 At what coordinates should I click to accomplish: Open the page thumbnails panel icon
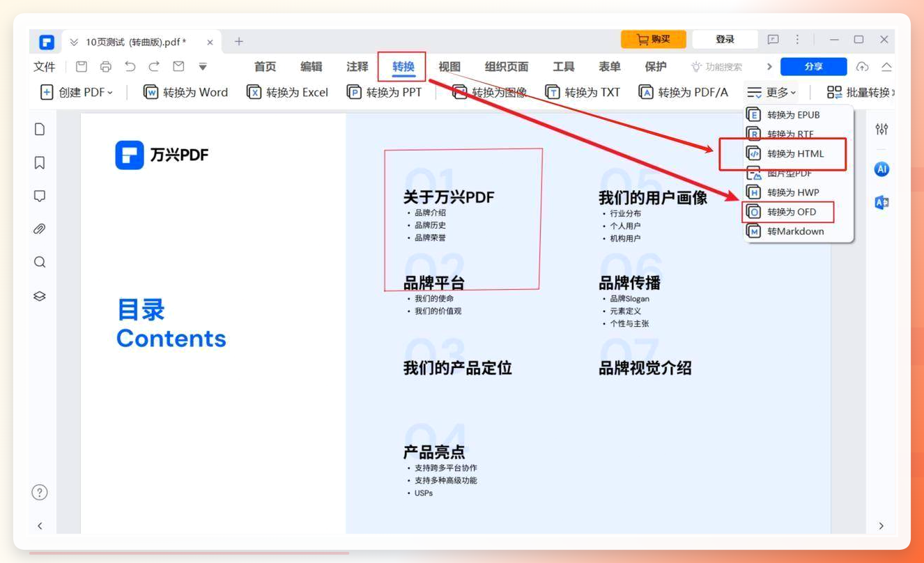(40, 130)
